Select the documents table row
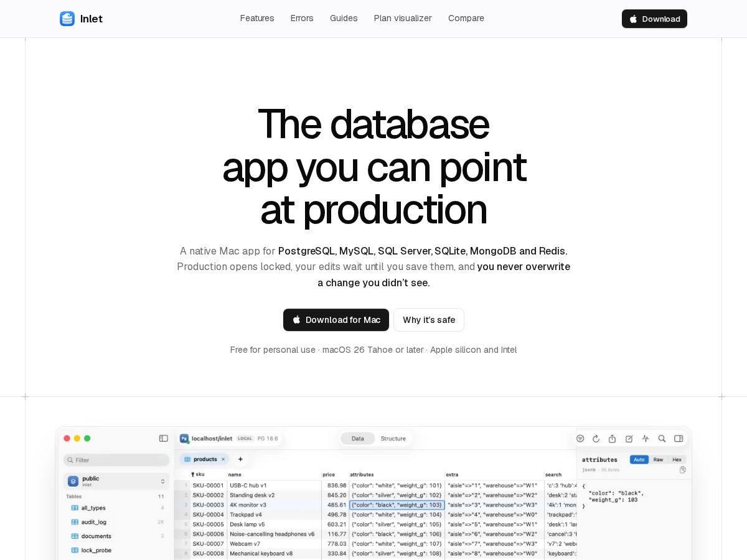The image size is (747, 560). (x=116, y=536)
